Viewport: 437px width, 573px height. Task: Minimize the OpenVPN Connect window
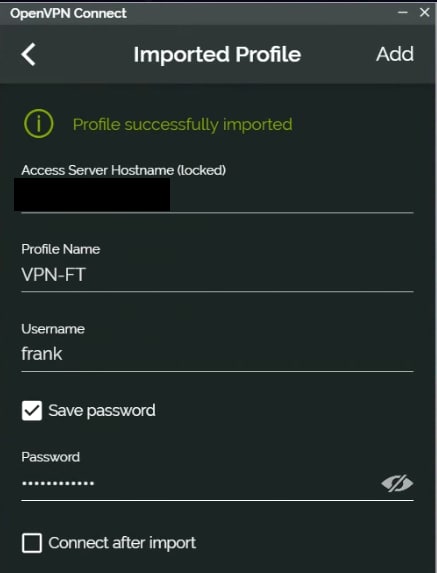[x=403, y=12]
